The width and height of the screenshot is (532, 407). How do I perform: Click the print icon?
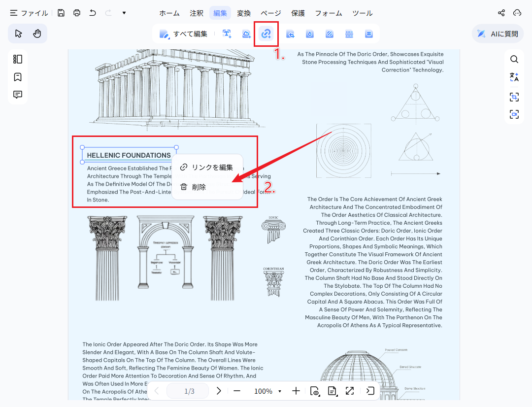77,13
